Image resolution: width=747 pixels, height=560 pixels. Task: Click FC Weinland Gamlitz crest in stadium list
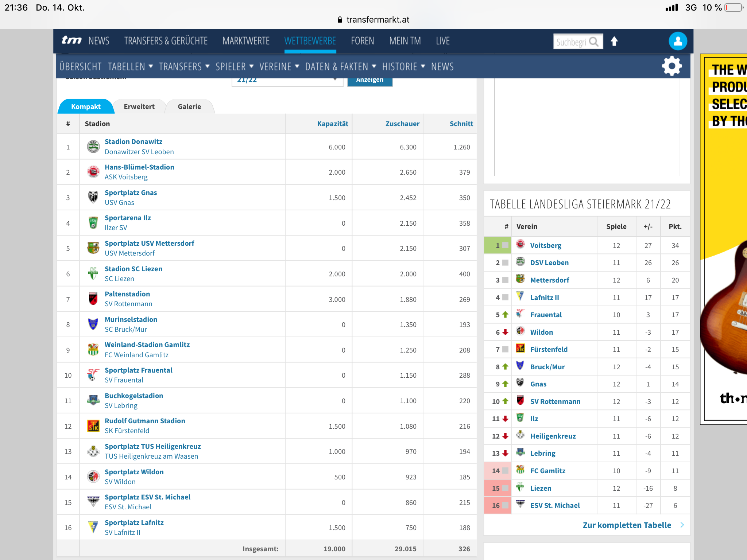tap(93, 350)
